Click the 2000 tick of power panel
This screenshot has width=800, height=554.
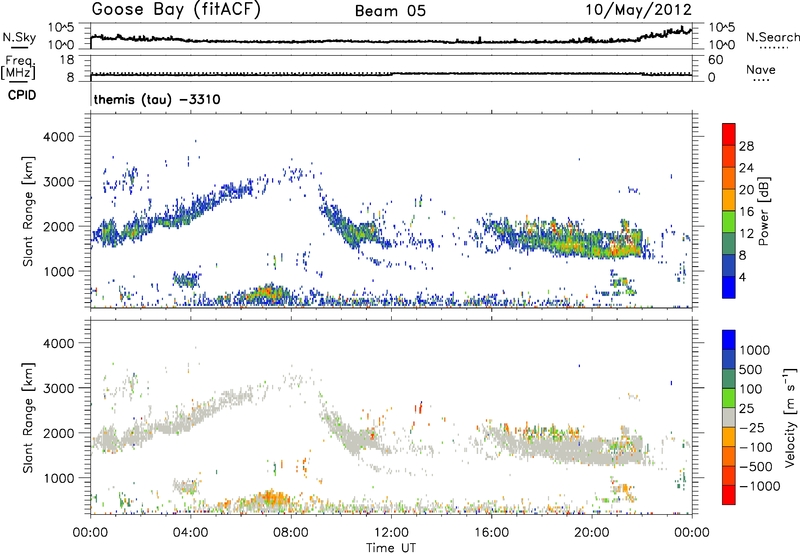pos(59,226)
